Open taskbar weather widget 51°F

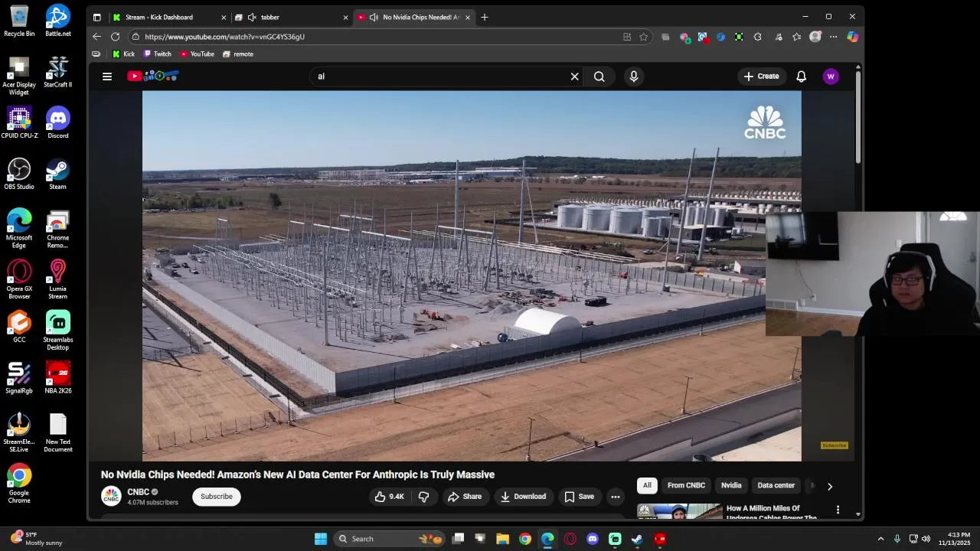[36, 539]
